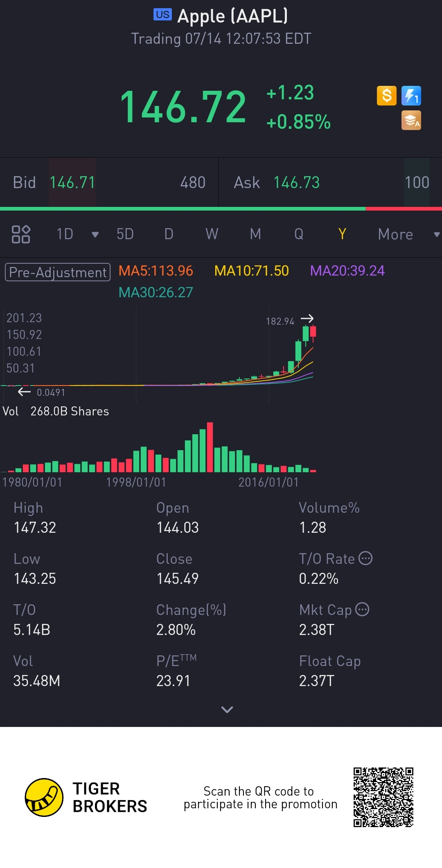Open the 1D interval dropdown arrow
The height and width of the screenshot is (868, 442).
95,234
